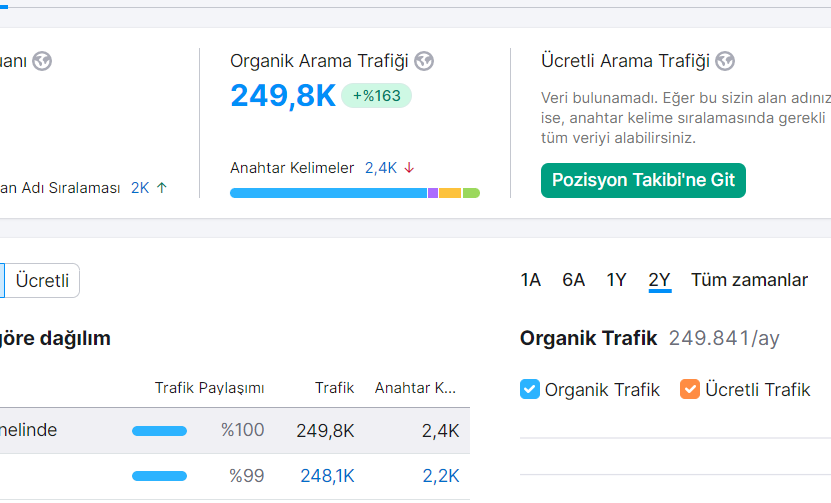Click the share bar in the %99 row
831x503 pixels.
click(160, 476)
